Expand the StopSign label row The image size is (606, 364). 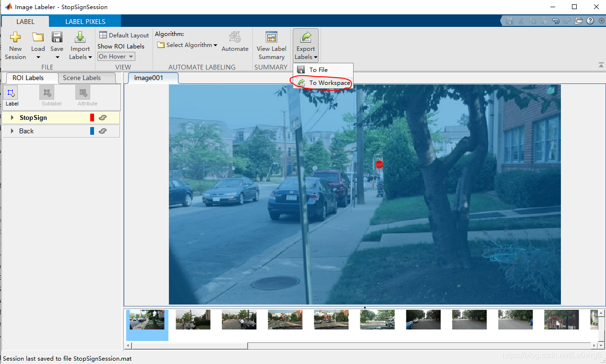(12, 117)
